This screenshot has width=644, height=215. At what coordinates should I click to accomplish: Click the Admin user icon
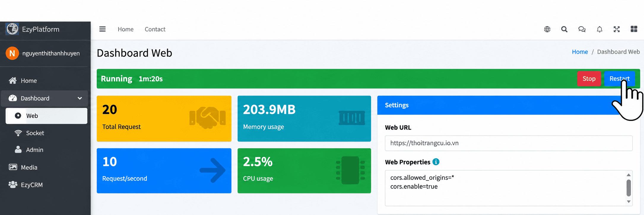[18, 149]
